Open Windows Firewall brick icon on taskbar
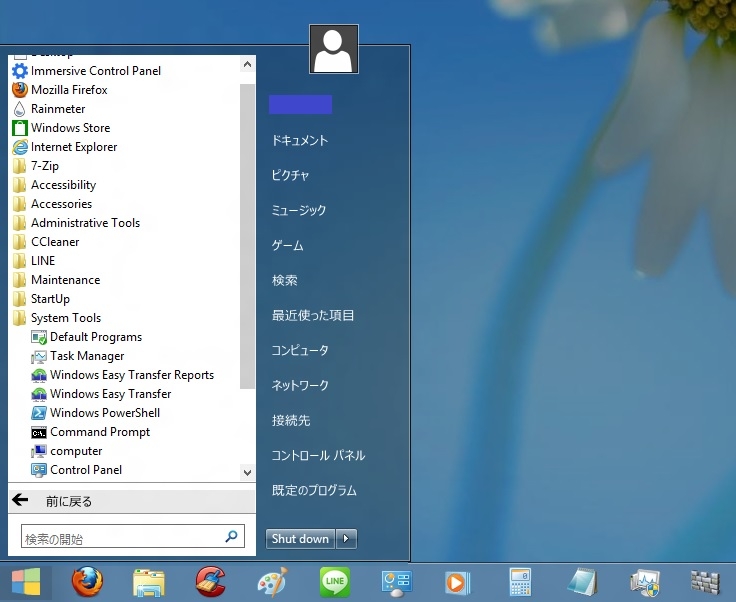Screen dimensions: 736x602 [x=705, y=582]
